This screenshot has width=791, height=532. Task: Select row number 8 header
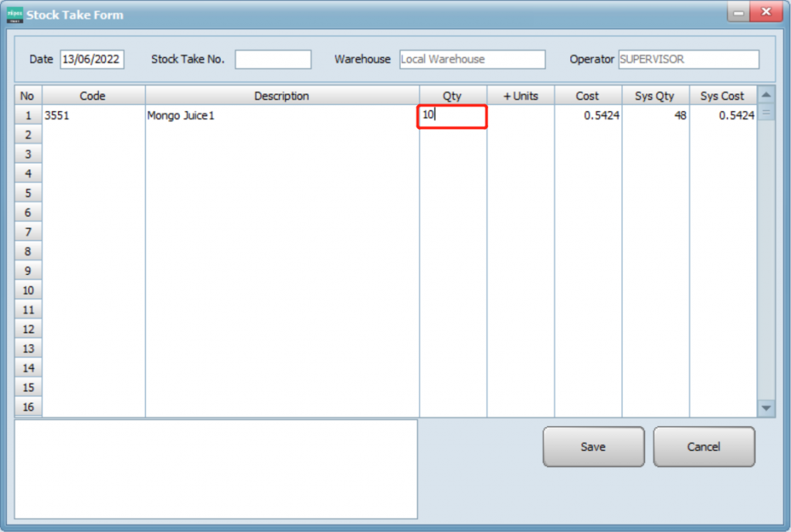[28, 252]
